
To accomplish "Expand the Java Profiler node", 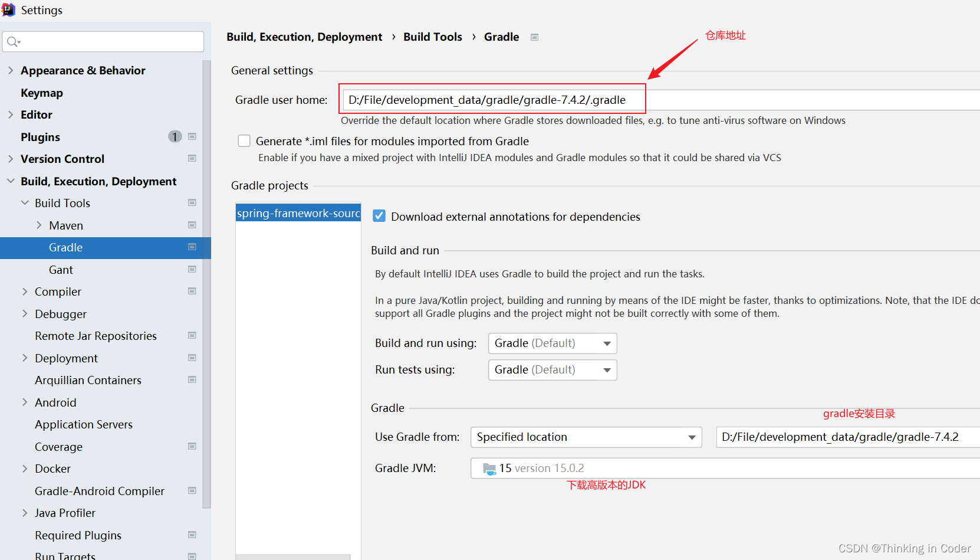I will coord(25,513).
